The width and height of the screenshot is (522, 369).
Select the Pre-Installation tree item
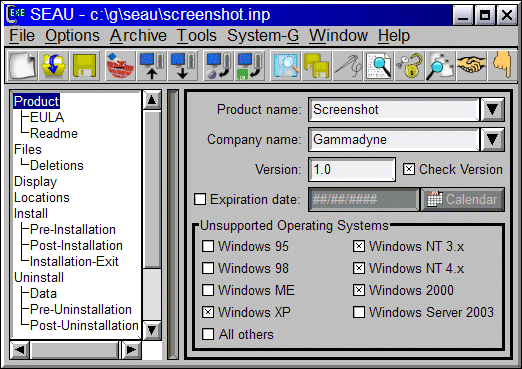pos(73,229)
